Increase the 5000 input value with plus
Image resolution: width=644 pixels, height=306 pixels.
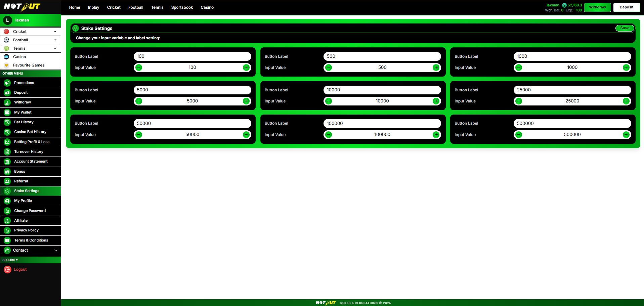(x=246, y=101)
